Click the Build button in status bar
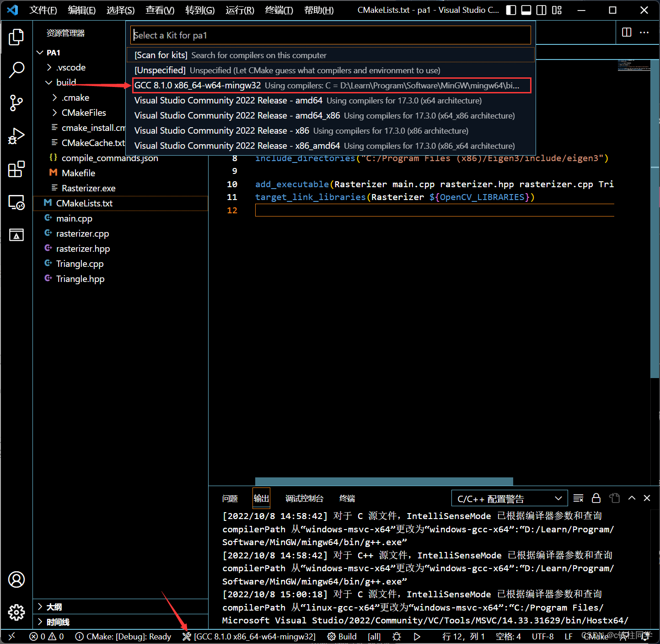The image size is (660, 644). click(x=342, y=636)
